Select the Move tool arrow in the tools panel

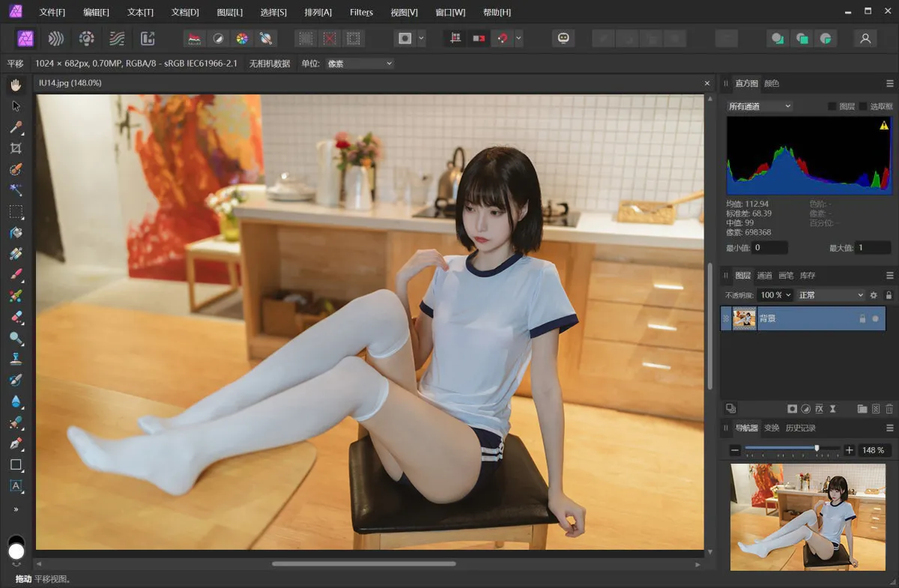[16, 106]
